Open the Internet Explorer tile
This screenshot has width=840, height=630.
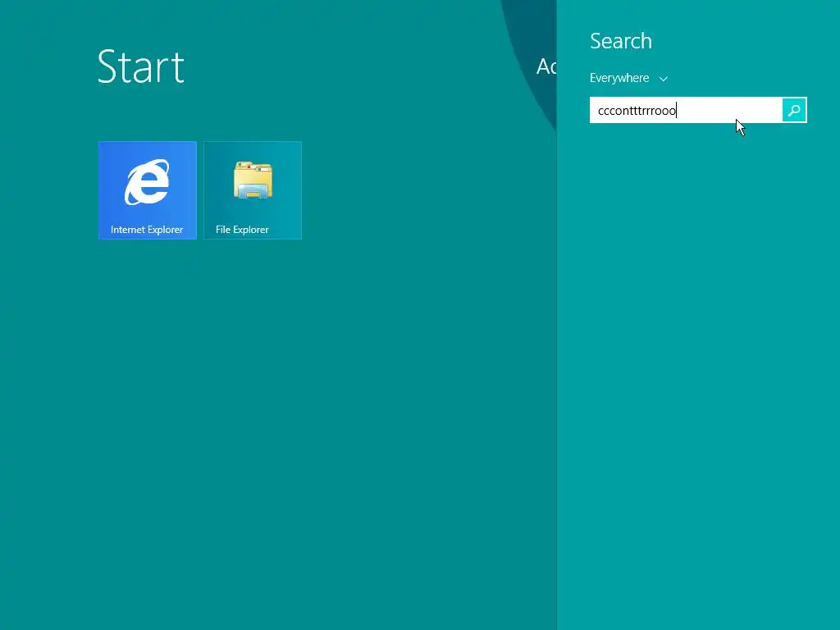[148, 190]
